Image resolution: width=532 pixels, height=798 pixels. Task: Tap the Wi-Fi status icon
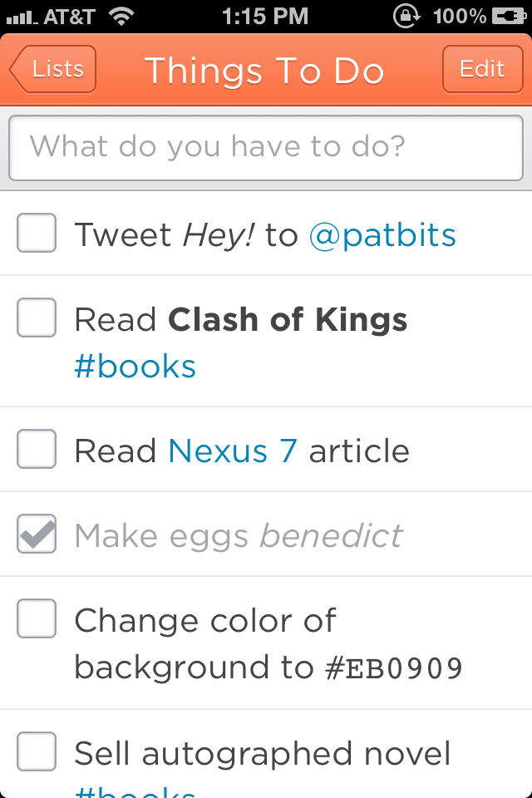click(x=121, y=17)
